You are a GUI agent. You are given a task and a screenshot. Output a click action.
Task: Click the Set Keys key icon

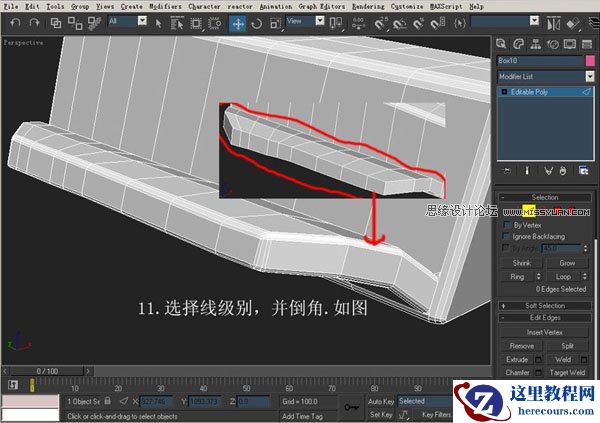[351, 407]
